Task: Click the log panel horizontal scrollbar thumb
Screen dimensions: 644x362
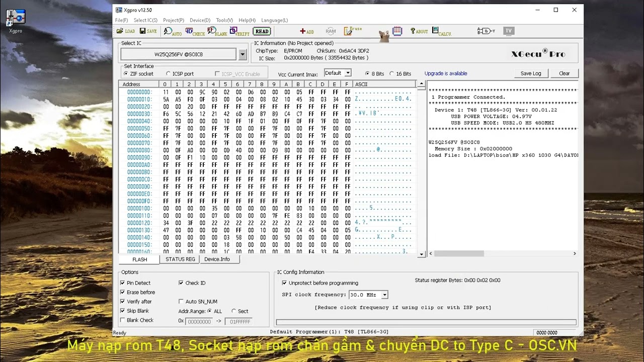Action: tap(459, 253)
